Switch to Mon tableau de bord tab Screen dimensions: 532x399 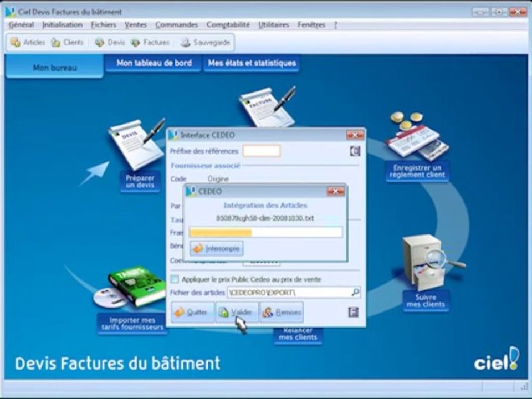tap(154, 63)
